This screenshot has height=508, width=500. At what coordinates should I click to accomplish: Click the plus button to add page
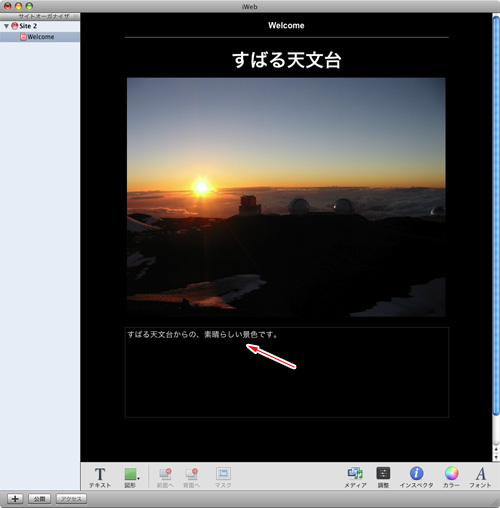[15, 499]
